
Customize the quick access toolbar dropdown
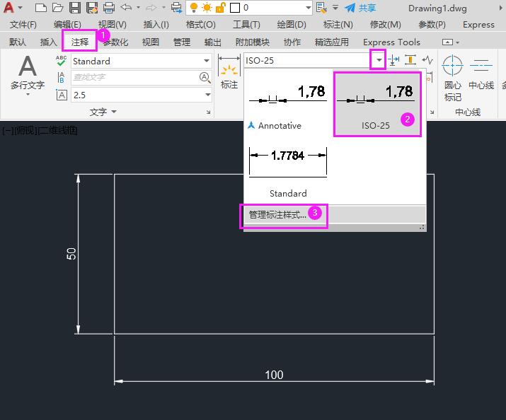(x=335, y=7)
